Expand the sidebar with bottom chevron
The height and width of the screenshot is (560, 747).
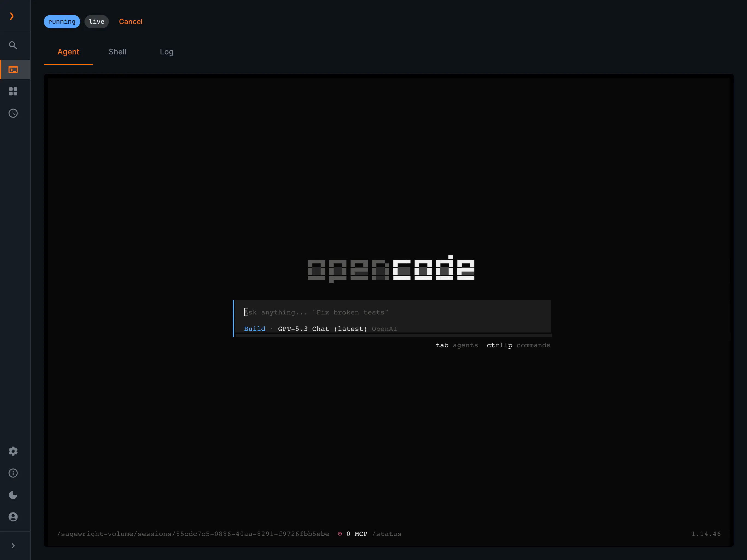(13, 546)
